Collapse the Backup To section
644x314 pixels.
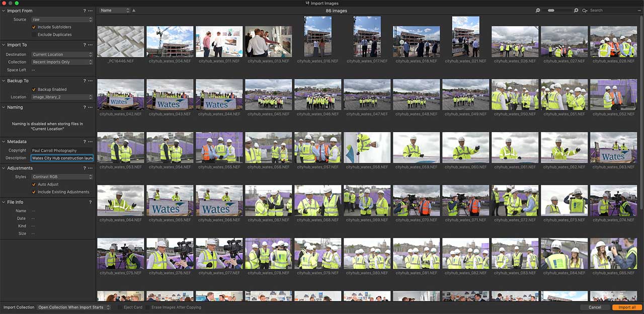pos(4,80)
